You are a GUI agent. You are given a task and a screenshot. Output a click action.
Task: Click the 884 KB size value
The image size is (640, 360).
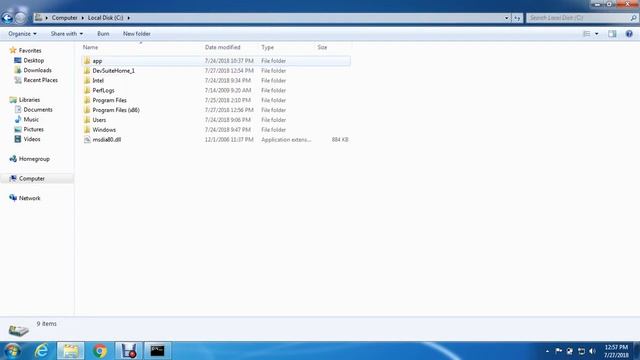pyautogui.click(x=340, y=140)
